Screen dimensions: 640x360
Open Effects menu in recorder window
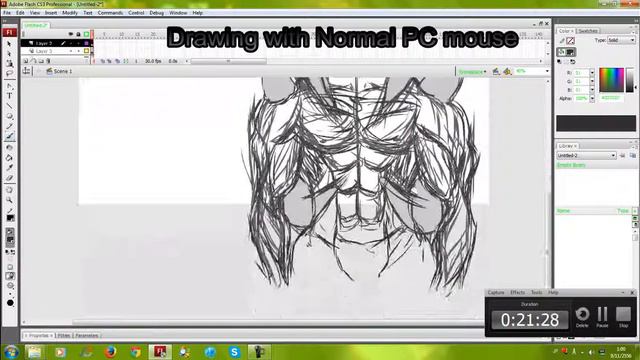pos(517,292)
